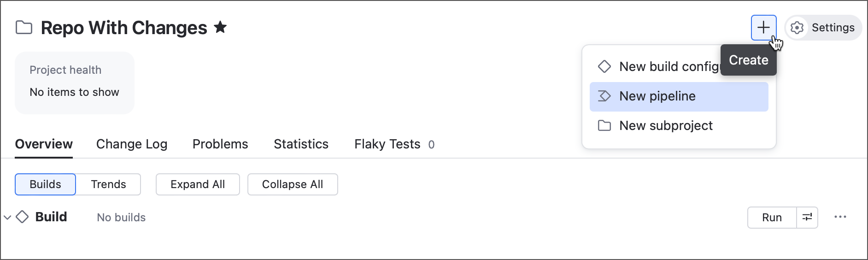This screenshot has width=868, height=260.
Task: Switch view to Builds
Action: tap(45, 184)
